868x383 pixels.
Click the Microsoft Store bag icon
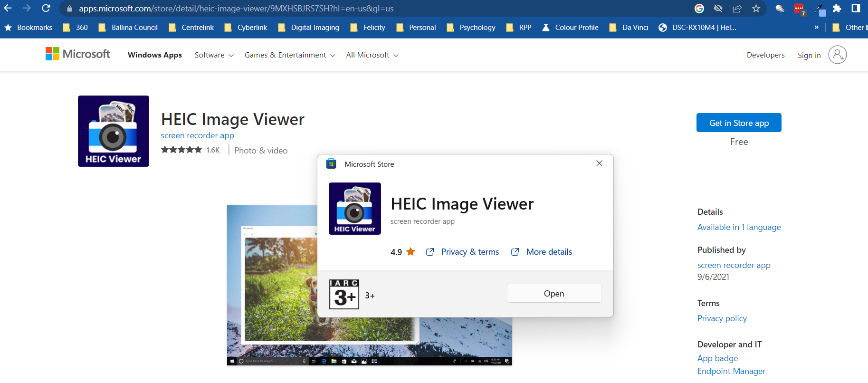[x=331, y=164]
